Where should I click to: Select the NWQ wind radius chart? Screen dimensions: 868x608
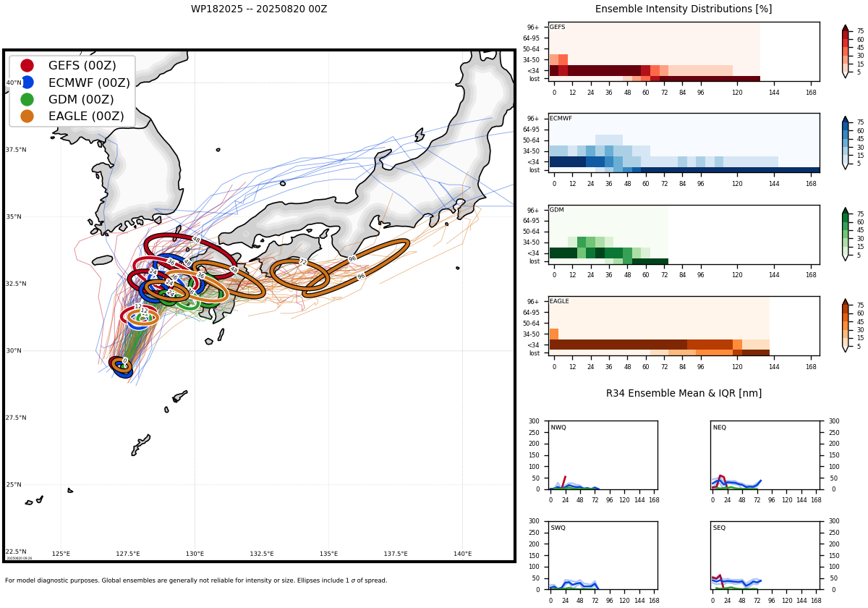coord(603,455)
